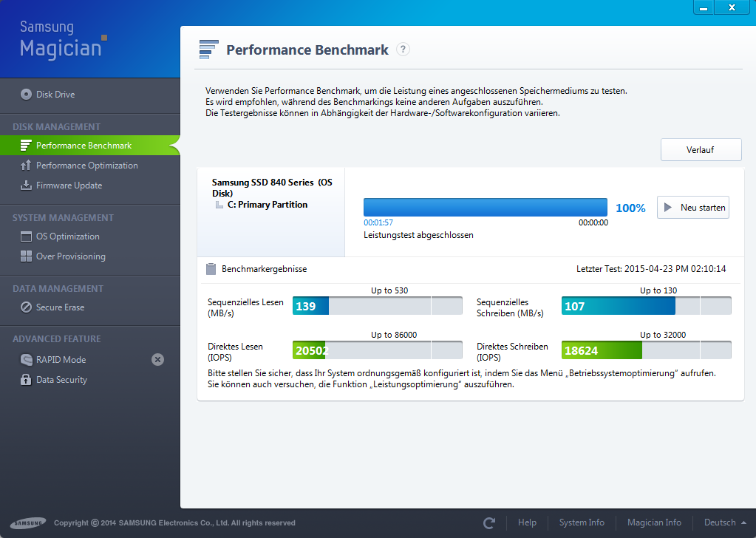756x538 pixels.
Task: Click Neu starten to rerun the benchmark
Action: tap(693, 208)
